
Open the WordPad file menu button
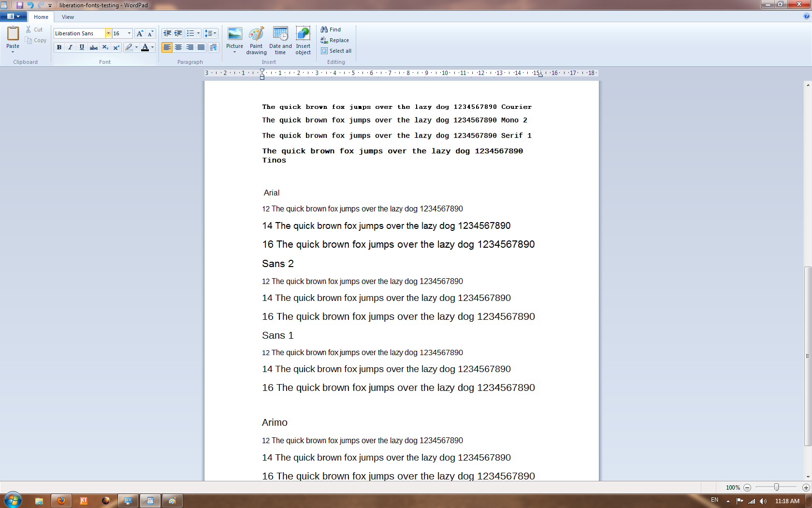[x=13, y=16]
